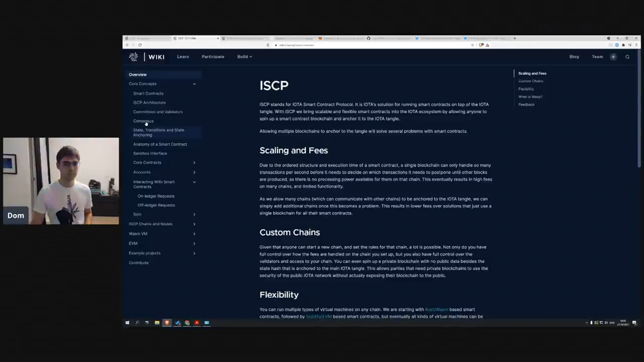The image size is (644, 362).
Task: Open On-ledger Requests page
Action: point(156,196)
